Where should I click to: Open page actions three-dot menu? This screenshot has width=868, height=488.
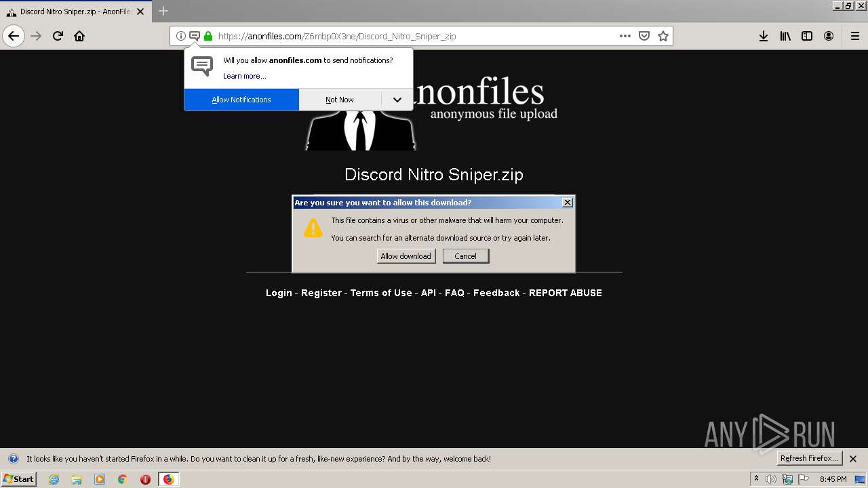click(625, 36)
